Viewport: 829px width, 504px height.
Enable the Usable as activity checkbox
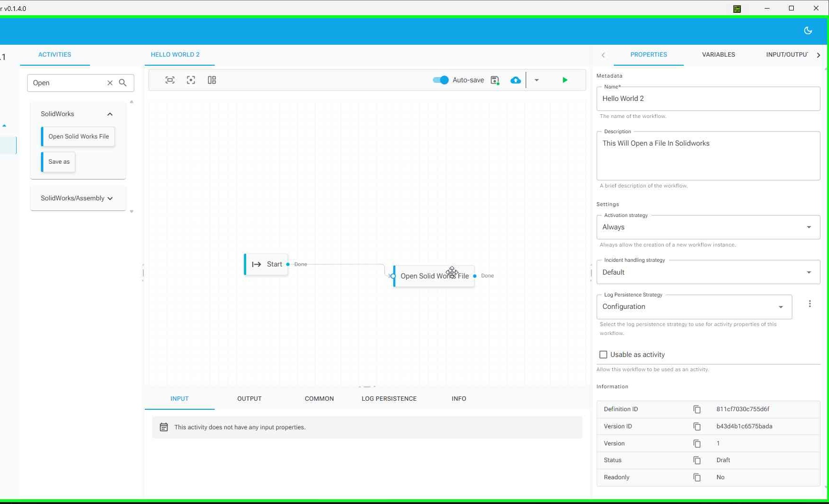[x=603, y=354]
